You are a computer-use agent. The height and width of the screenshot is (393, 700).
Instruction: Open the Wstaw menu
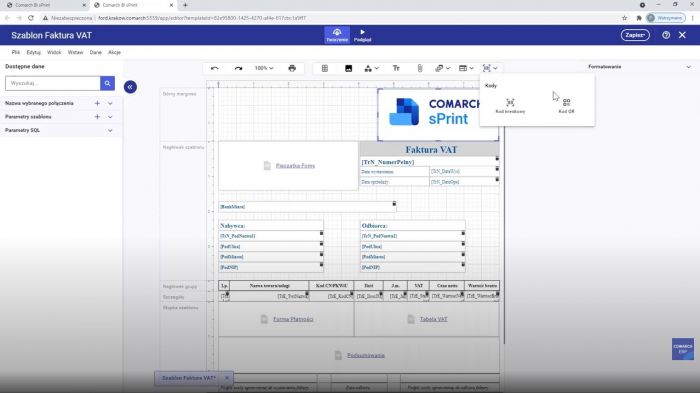point(75,52)
